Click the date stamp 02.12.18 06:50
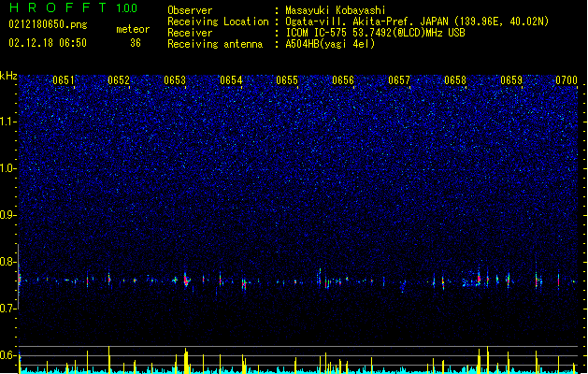This screenshot has width=588, height=374. pos(48,43)
